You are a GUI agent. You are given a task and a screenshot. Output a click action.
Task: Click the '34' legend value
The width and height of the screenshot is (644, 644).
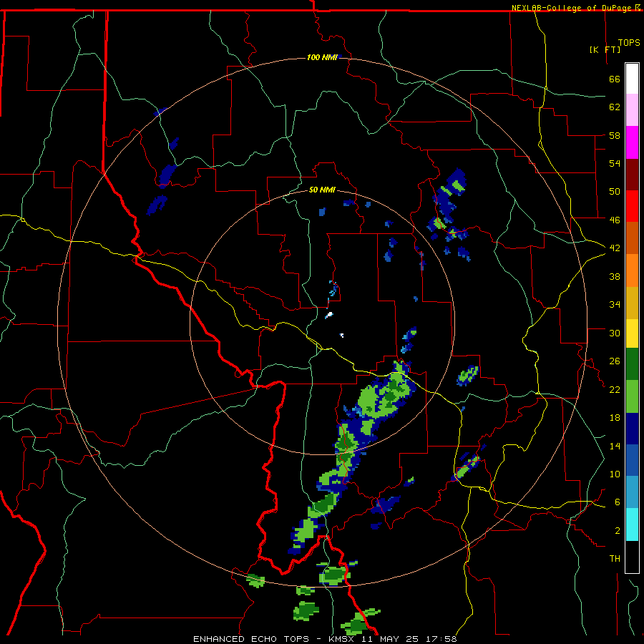click(615, 305)
